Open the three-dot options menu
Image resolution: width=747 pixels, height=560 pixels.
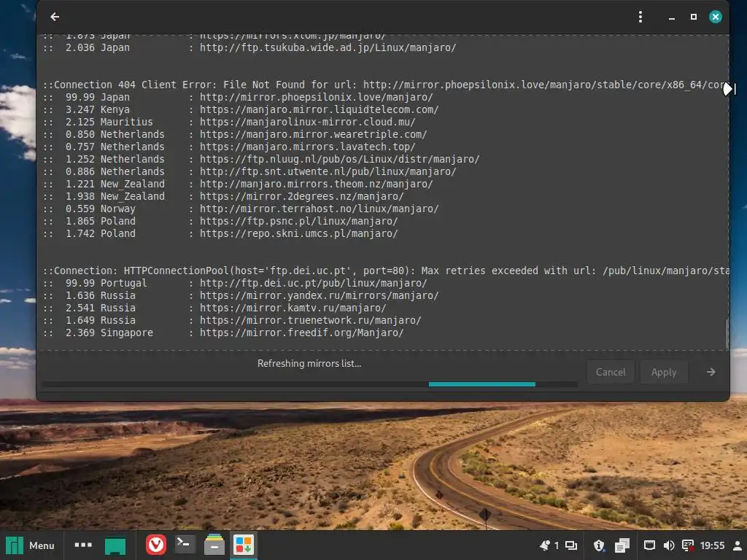point(640,17)
